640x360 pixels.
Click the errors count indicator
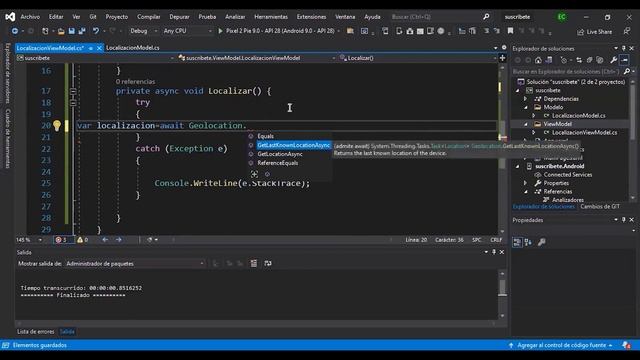tap(62, 240)
